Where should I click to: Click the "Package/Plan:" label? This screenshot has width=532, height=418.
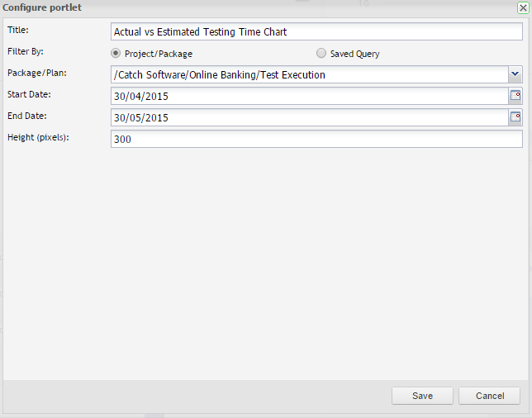tap(37, 74)
